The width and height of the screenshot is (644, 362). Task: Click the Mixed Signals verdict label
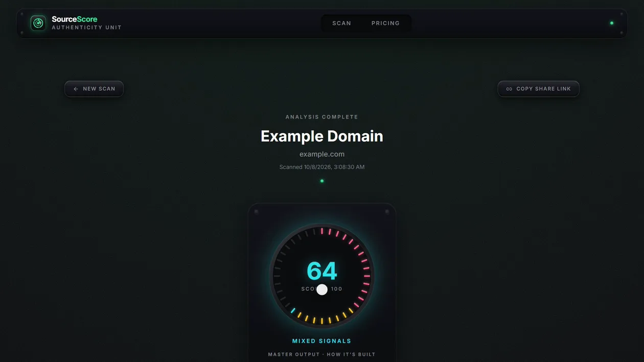point(321,341)
